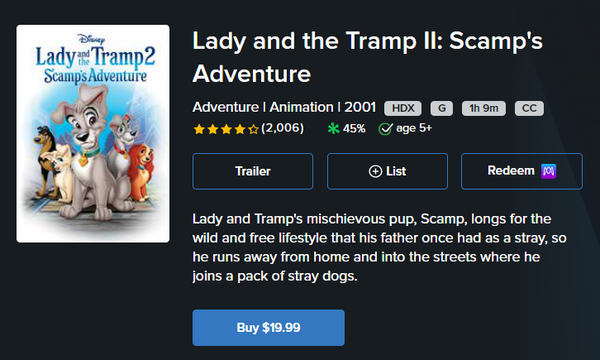This screenshot has width=600, height=360.
Task: Click the first yellow rating star
Action: [x=199, y=129]
